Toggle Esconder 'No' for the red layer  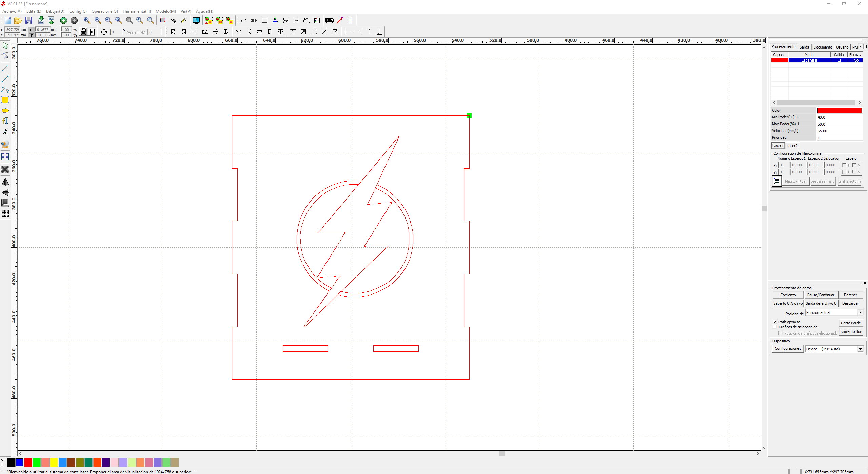click(856, 60)
